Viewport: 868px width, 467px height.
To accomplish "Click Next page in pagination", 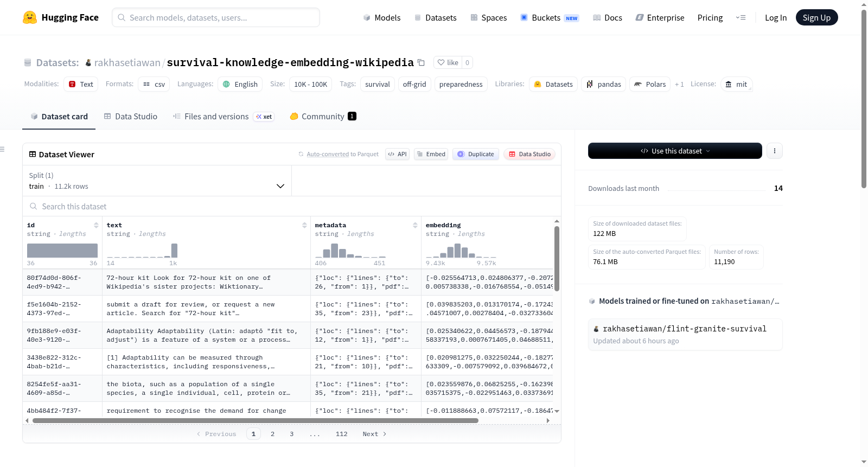I will [x=374, y=434].
